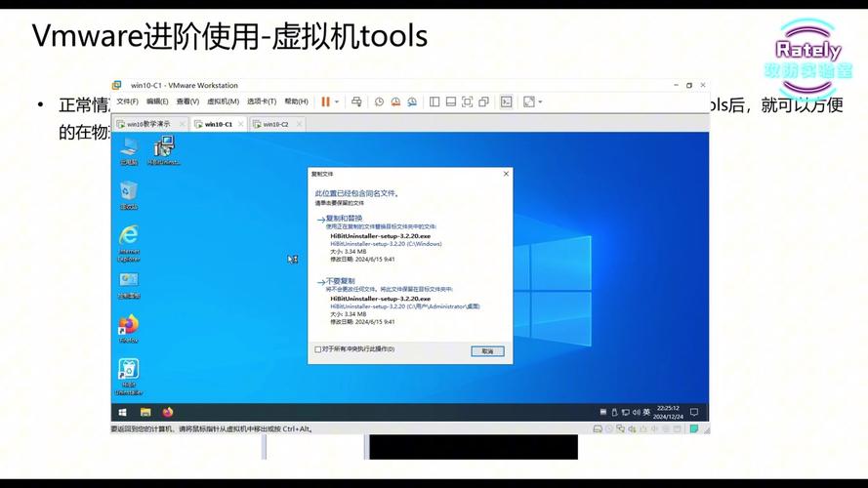Pause the virtual machine with the orange pause icon

click(325, 102)
